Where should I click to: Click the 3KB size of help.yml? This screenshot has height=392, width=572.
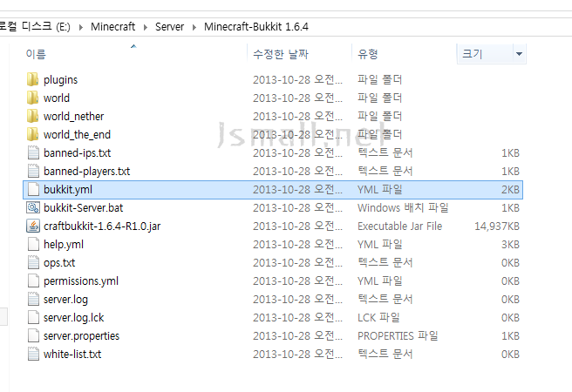(x=510, y=244)
